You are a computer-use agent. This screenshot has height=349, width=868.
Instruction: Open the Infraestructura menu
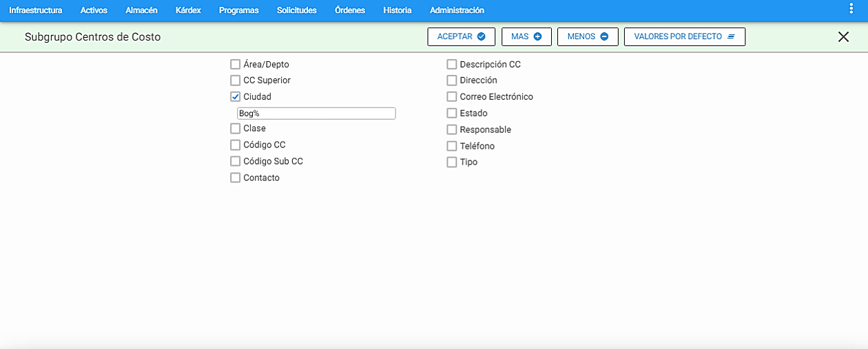pyautogui.click(x=35, y=10)
